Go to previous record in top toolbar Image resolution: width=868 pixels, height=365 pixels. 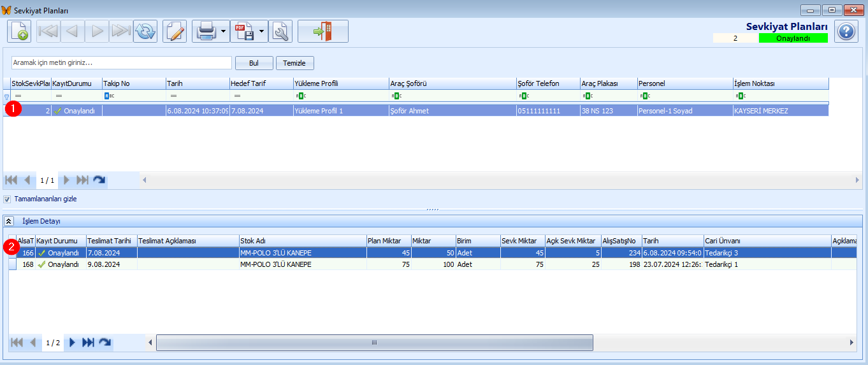point(73,31)
